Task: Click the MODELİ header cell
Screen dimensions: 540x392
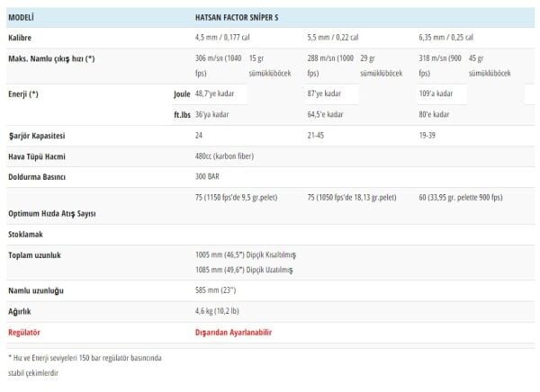Action: pos(21,17)
